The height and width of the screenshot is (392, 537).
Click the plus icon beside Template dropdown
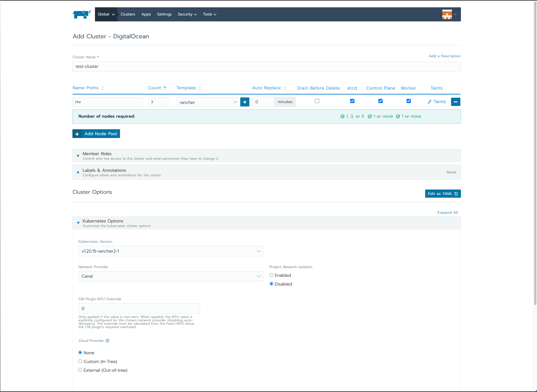[x=245, y=102]
